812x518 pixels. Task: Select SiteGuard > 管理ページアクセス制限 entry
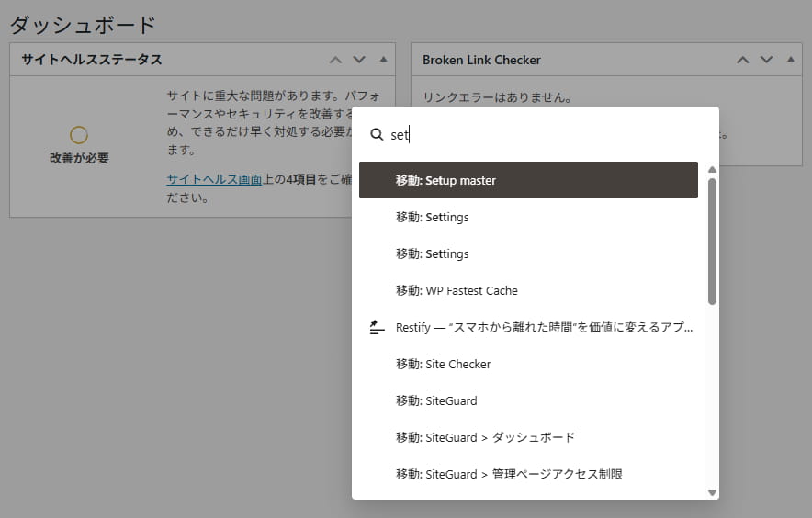pyautogui.click(x=509, y=474)
